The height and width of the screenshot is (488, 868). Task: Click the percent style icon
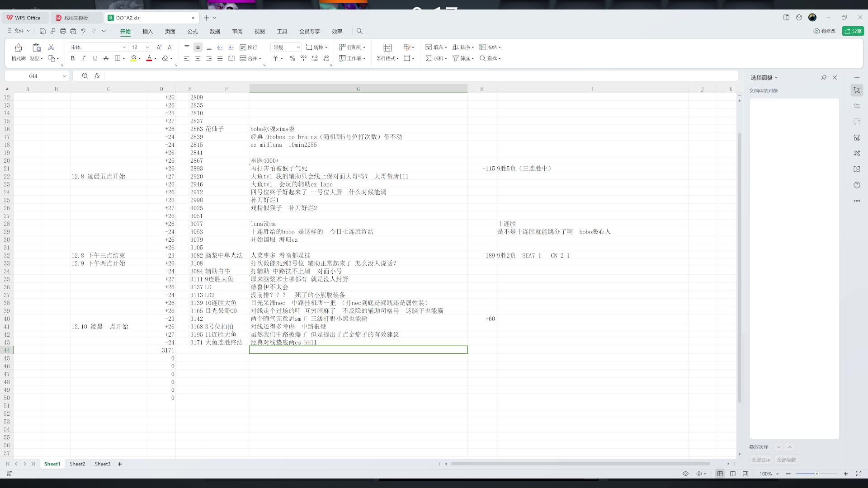point(292,58)
